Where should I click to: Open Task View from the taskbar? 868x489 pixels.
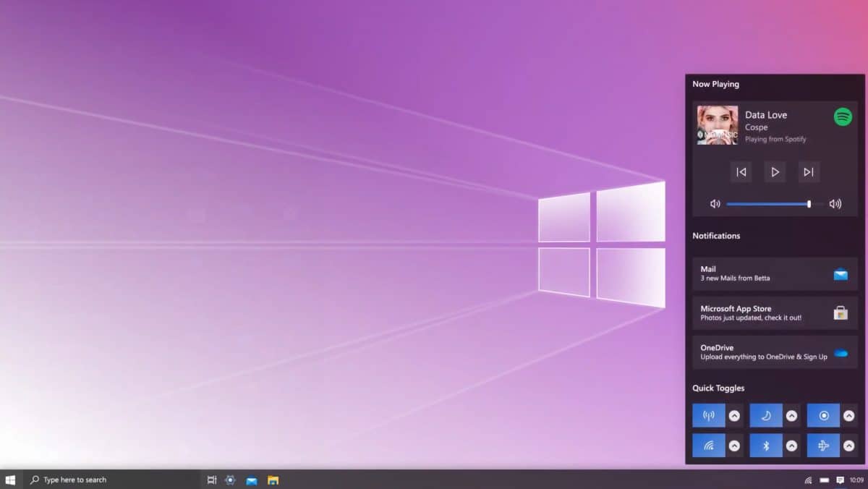211,480
